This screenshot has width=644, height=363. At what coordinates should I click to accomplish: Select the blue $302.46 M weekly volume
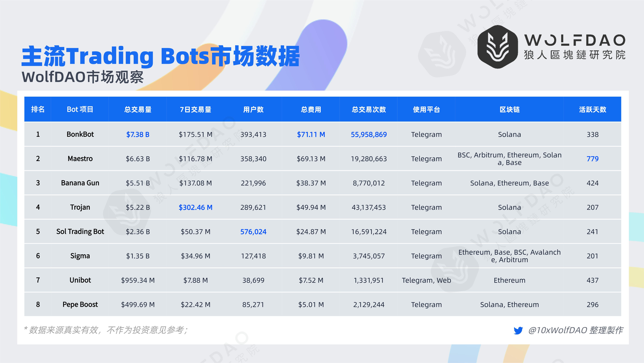(x=195, y=207)
